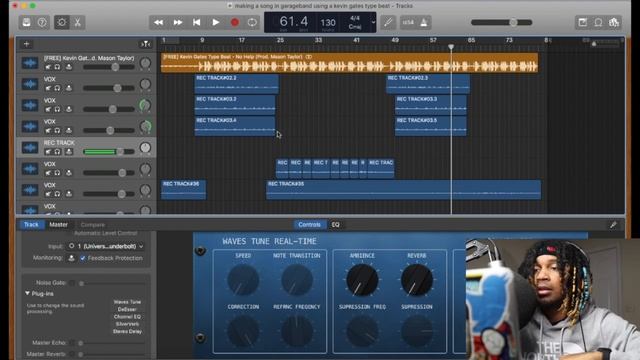Click the REC TRACK green volume slider
The height and width of the screenshot is (360, 640).
click(109, 151)
